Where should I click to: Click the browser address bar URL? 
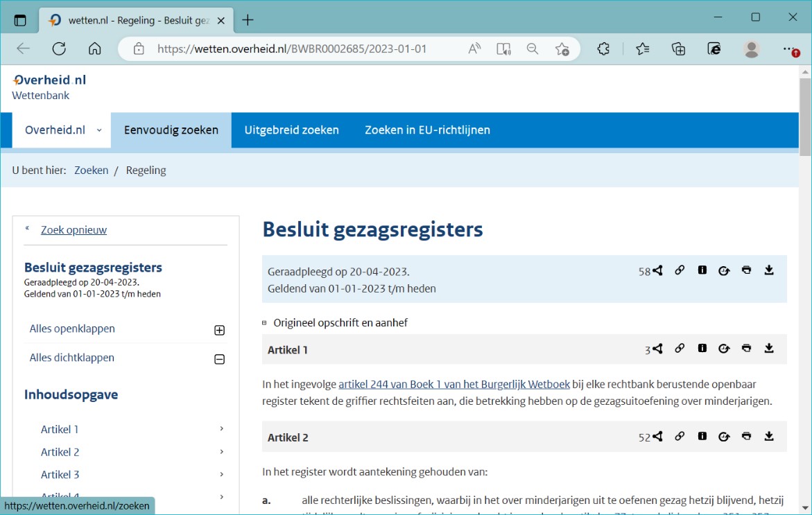point(291,49)
